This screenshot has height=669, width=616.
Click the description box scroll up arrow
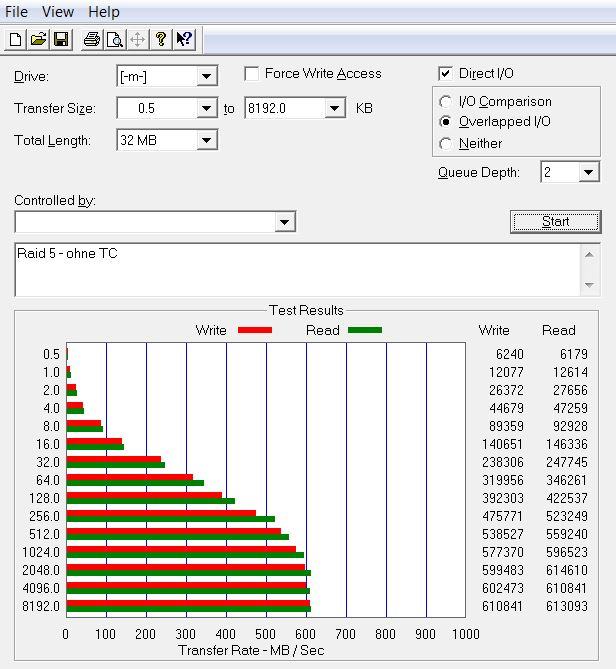tap(590, 255)
